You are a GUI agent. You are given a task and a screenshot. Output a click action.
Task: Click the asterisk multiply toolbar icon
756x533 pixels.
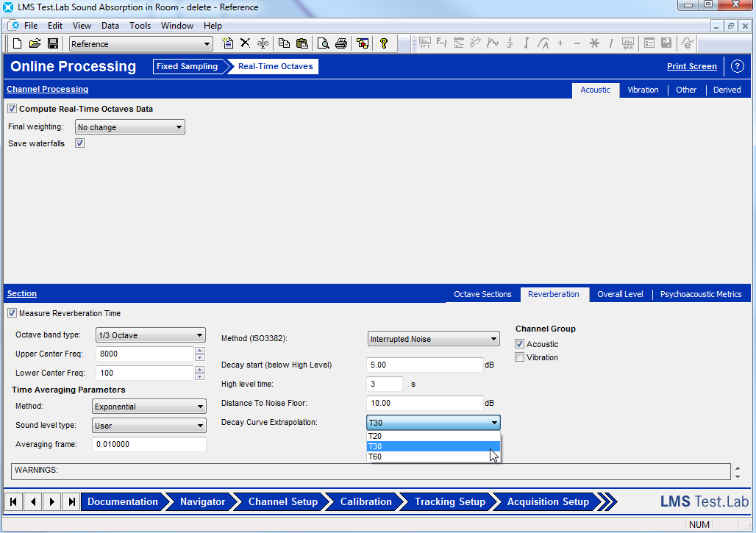pyautogui.click(x=594, y=43)
